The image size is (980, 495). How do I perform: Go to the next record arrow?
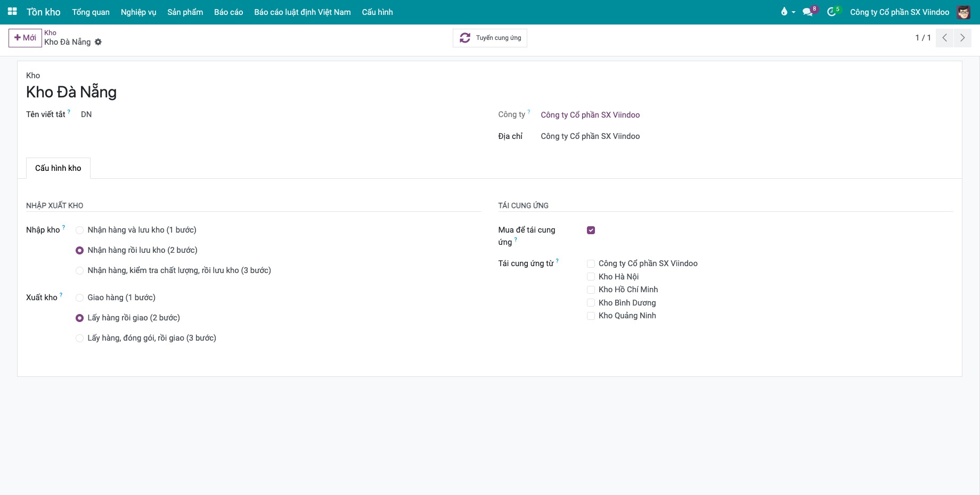(962, 38)
